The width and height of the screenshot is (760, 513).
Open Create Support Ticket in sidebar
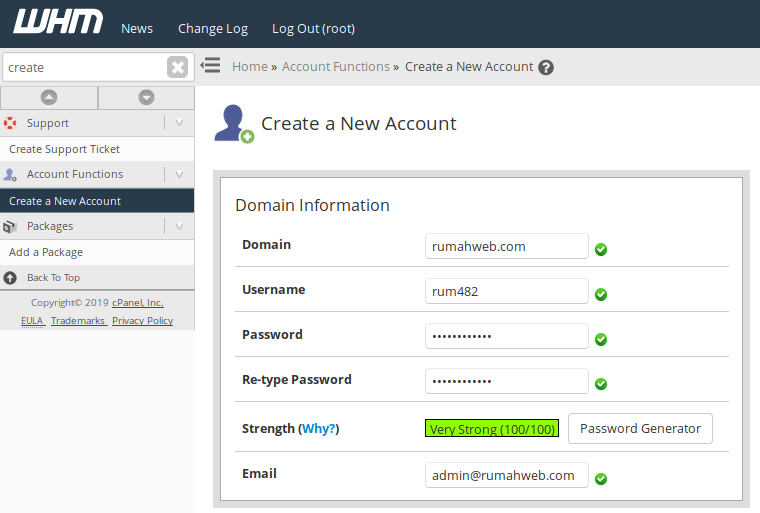tap(97, 149)
